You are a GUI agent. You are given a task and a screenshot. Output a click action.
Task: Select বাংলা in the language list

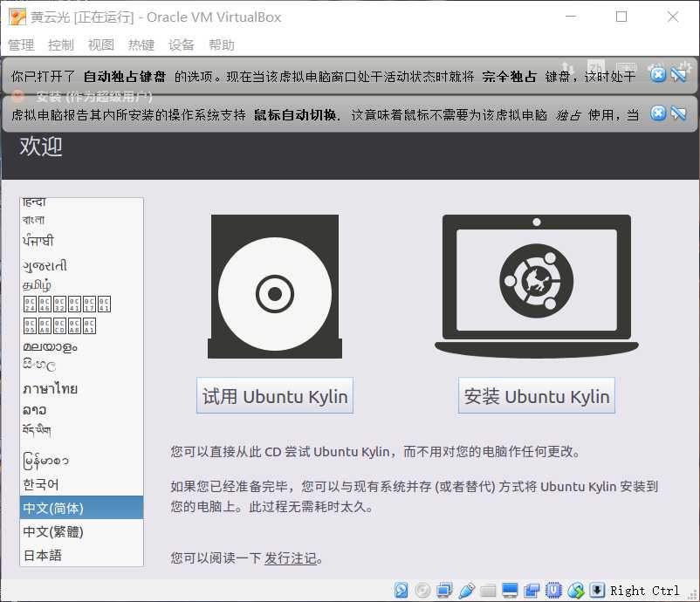[x=82, y=220]
